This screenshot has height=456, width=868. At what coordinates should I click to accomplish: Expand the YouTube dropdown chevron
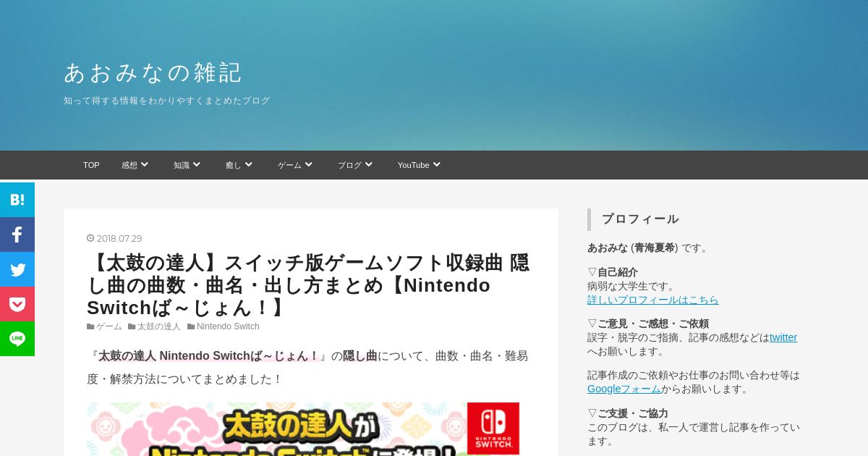pyautogui.click(x=436, y=164)
